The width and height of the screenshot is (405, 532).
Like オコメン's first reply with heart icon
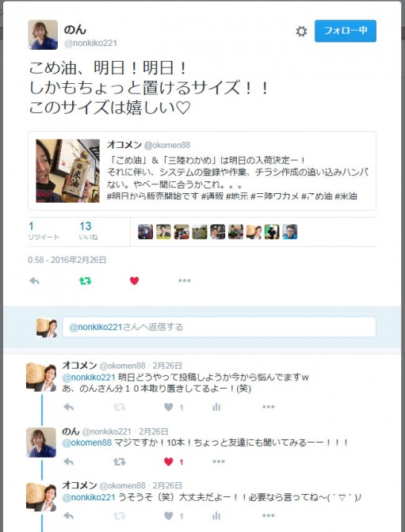pyautogui.click(x=169, y=407)
